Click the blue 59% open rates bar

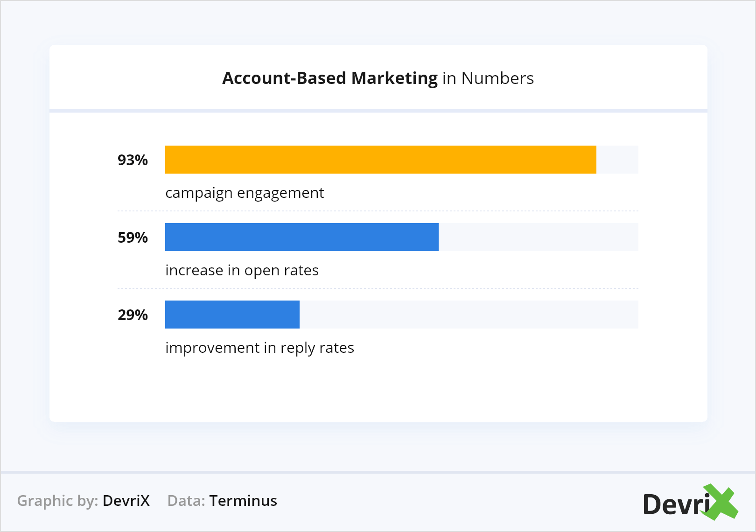point(301,237)
